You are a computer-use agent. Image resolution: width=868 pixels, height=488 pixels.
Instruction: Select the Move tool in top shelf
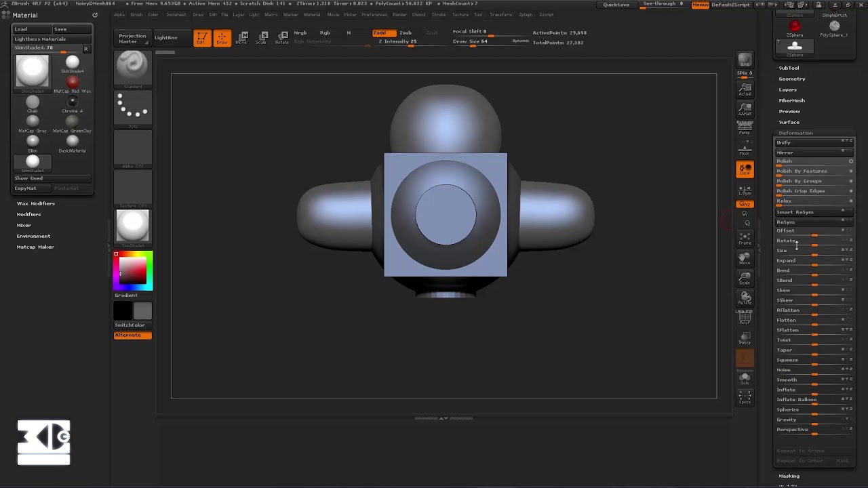coord(242,38)
